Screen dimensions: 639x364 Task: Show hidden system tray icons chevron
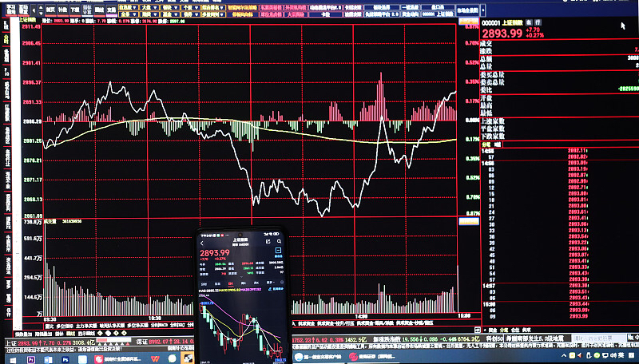tap(564, 356)
